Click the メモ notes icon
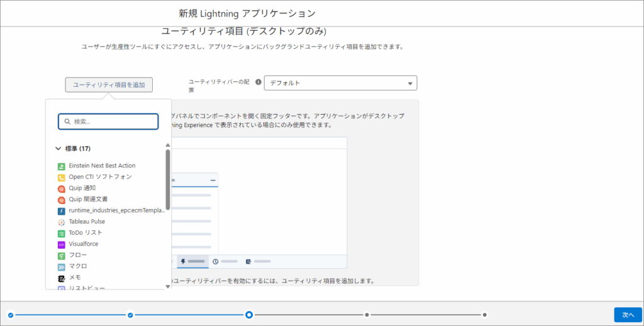The height and width of the screenshot is (326, 644). tap(62, 278)
